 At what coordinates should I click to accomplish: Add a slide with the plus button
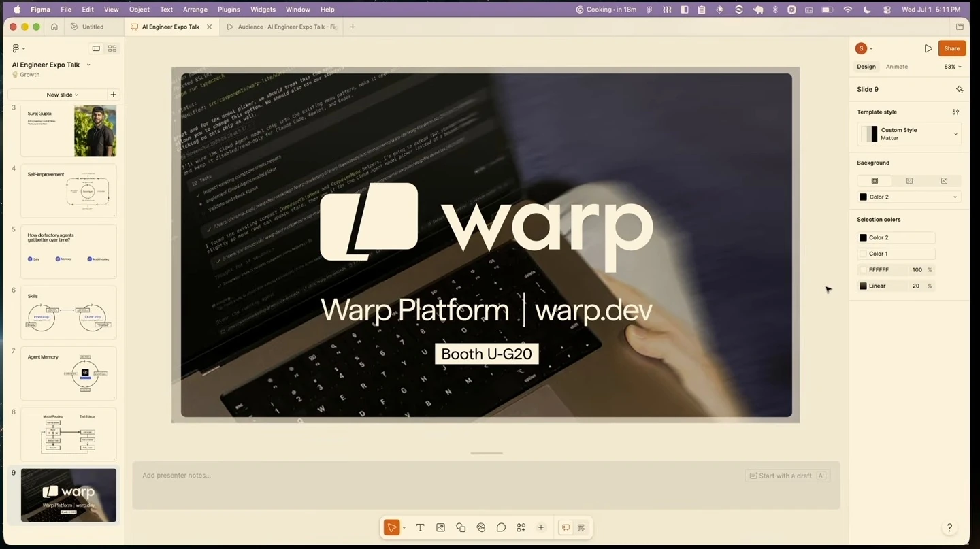tap(113, 95)
